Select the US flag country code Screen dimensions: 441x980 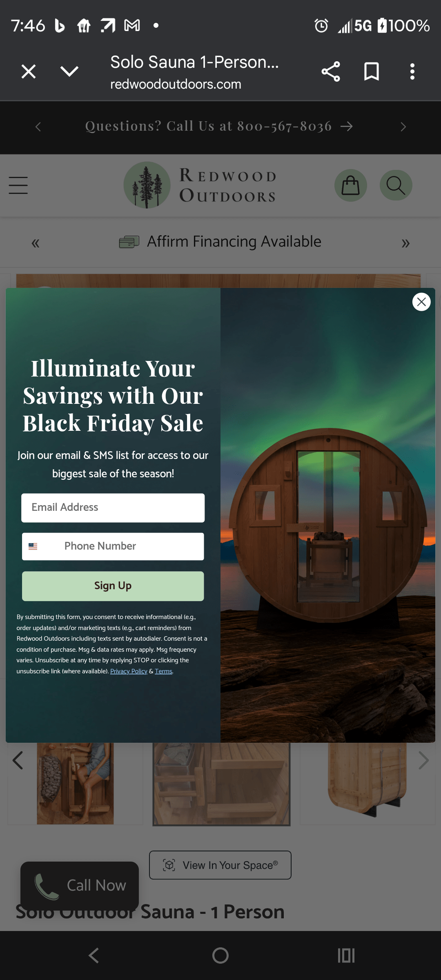pos(33,546)
